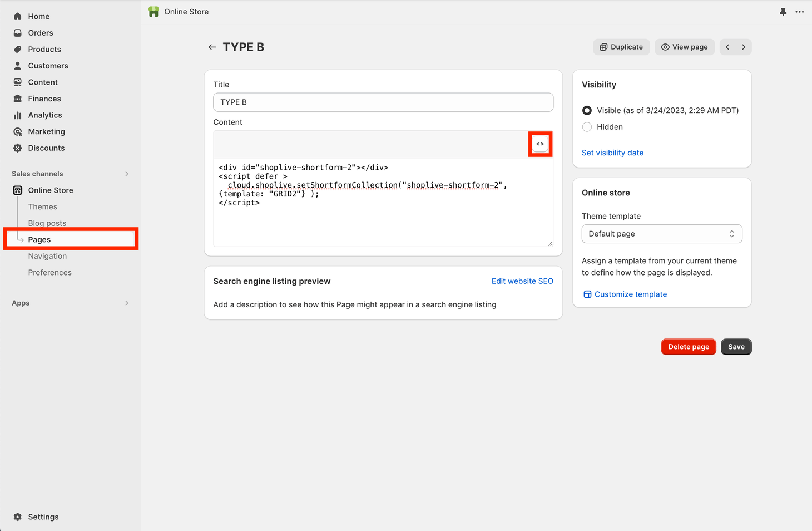
Task: Select the Visible radio option
Action: click(587, 111)
